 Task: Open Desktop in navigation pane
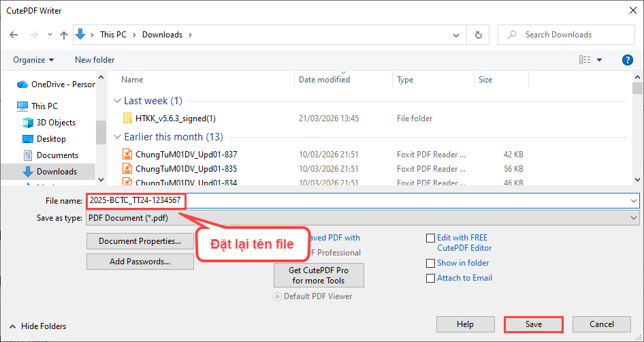44,139
